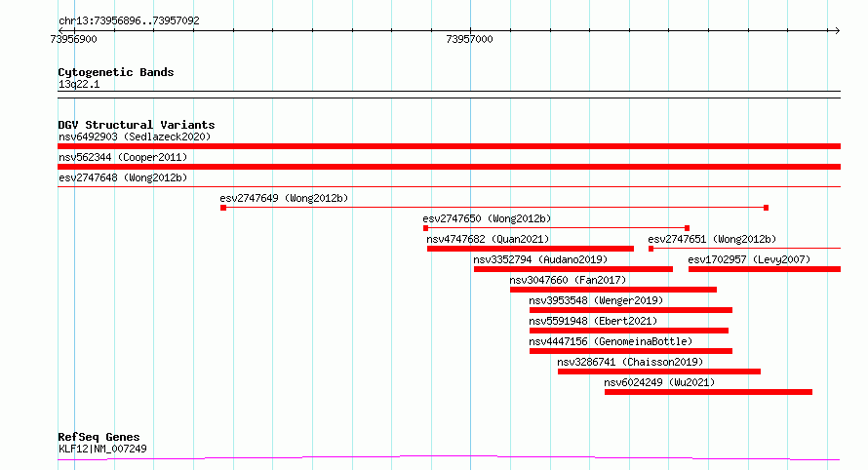Click the left end square of esv2747649
The image size is (868, 470).
223,208
